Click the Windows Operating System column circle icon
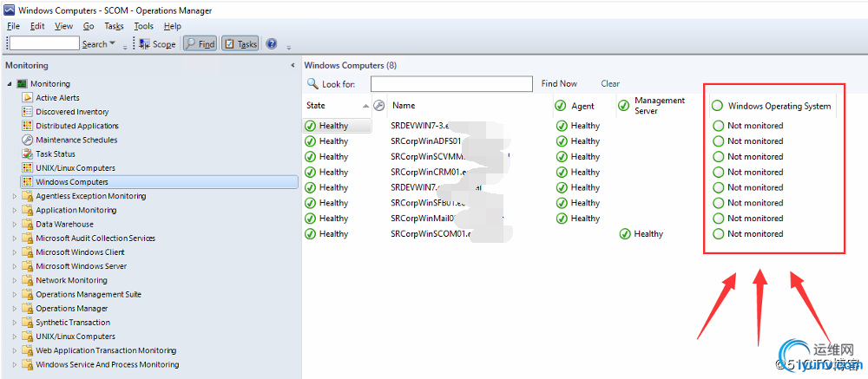Viewport: 868px width, 379px height. [x=718, y=106]
